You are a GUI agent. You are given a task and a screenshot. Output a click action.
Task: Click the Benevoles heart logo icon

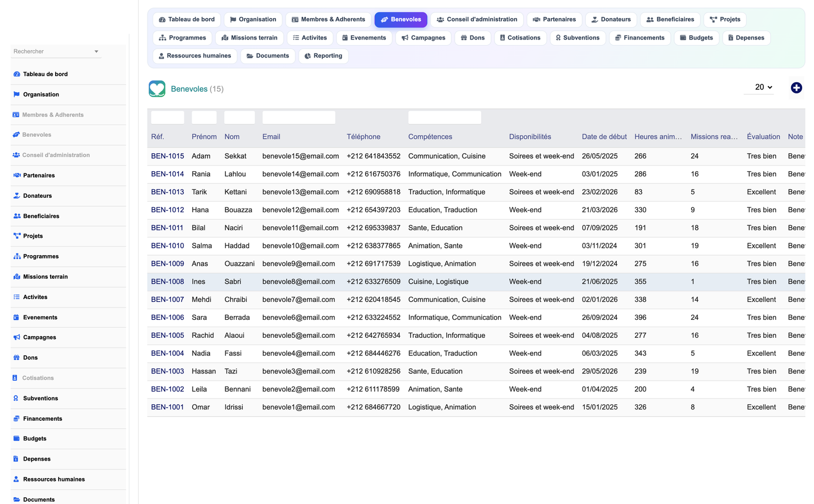(x=157, y=89)
